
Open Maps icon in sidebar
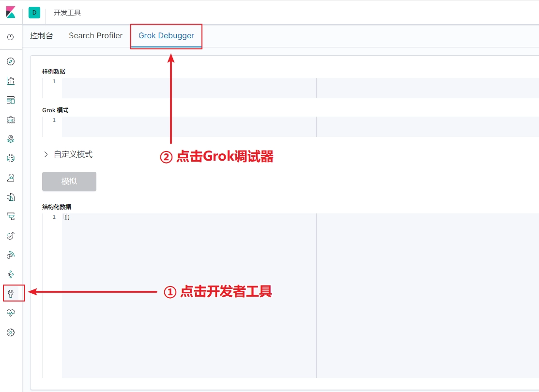click(x=11, y=139)
